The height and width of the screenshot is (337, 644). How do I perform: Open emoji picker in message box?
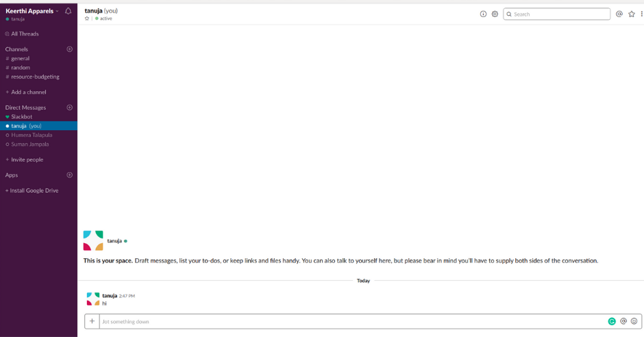[634, 321]
